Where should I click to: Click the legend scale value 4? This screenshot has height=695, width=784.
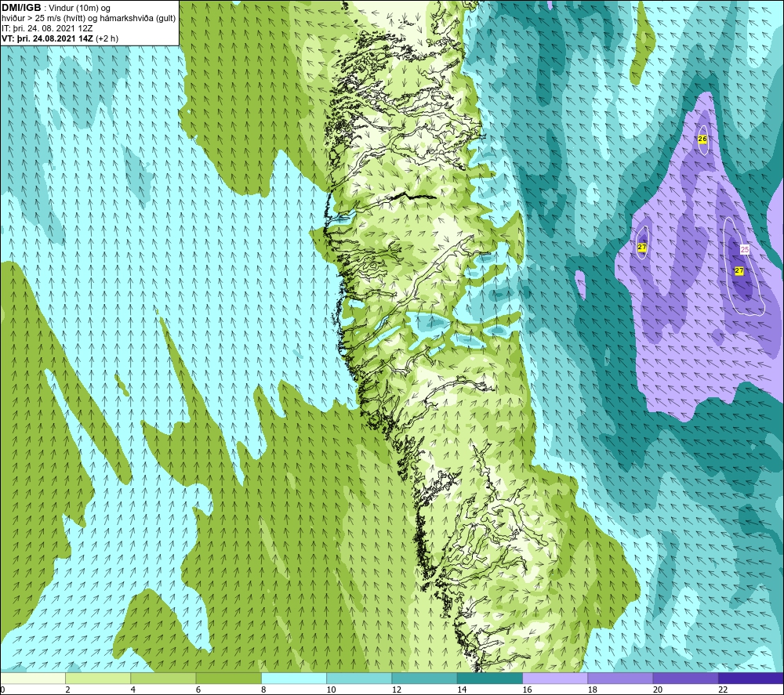(133, 690)
